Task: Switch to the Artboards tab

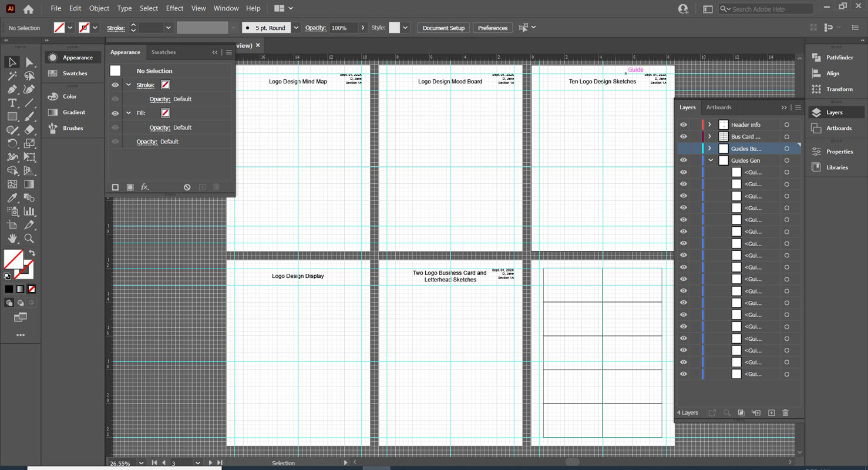Action: 718,108
